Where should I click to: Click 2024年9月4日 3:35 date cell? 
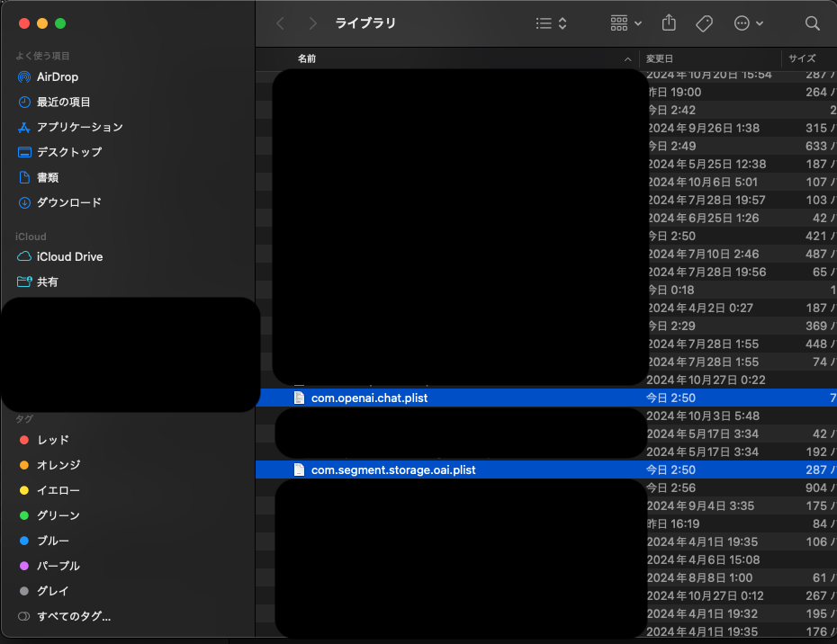pos(700,505)
